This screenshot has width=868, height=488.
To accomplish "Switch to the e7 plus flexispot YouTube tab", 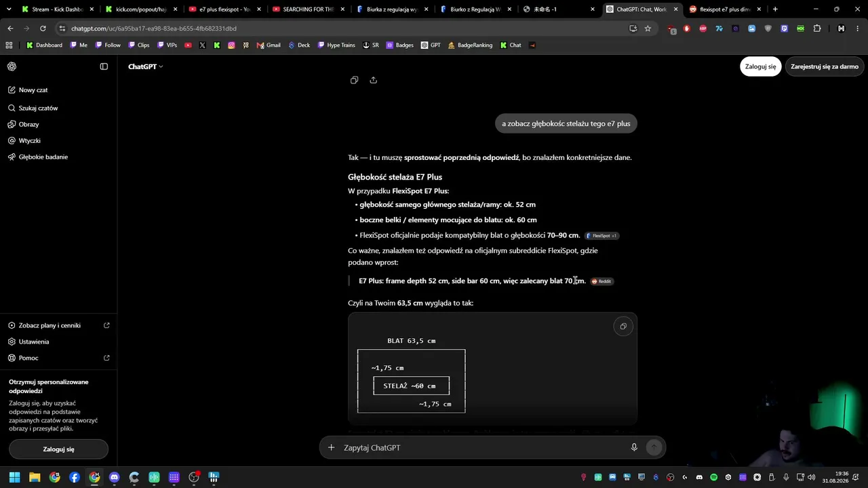I will 224,9.
